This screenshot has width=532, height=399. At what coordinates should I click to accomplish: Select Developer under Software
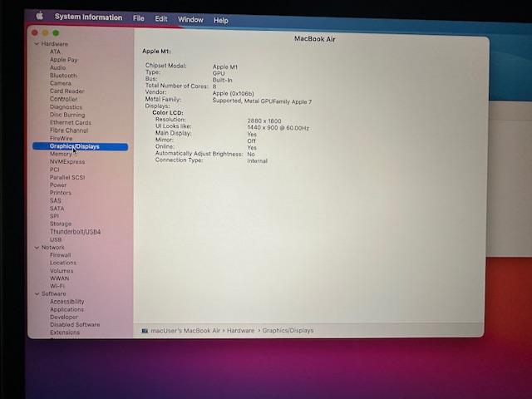click(x=64, y=318)
